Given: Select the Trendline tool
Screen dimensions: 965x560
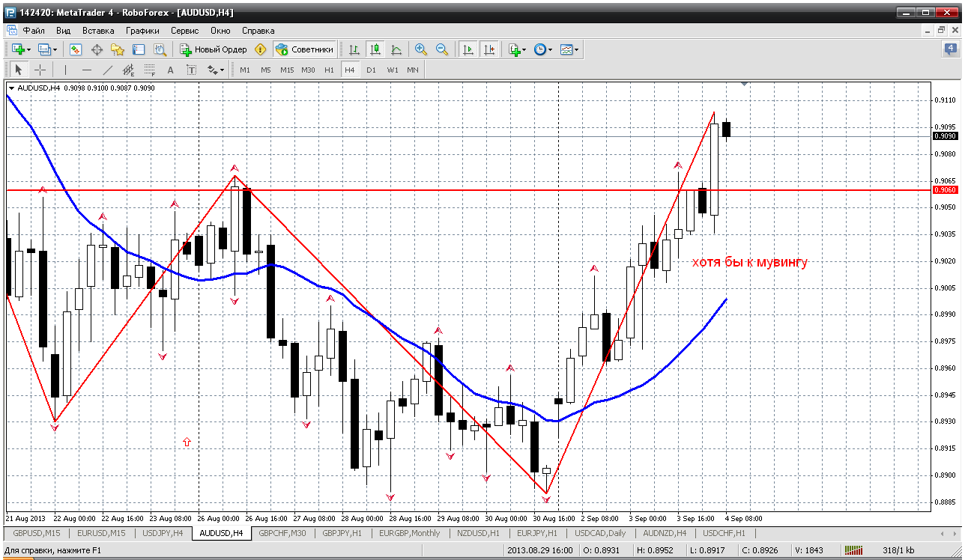Looking at the screenshot, I should coord(108,70).
